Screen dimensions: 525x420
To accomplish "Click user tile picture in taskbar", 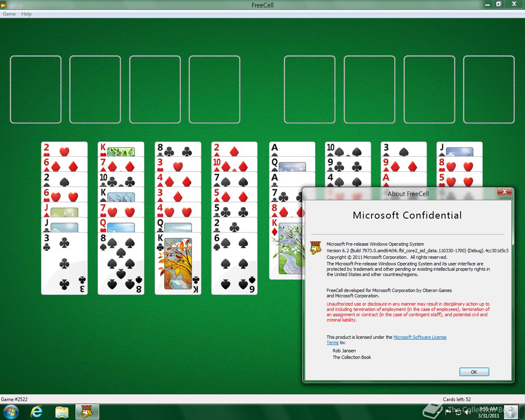I will [x=511, y=412].
